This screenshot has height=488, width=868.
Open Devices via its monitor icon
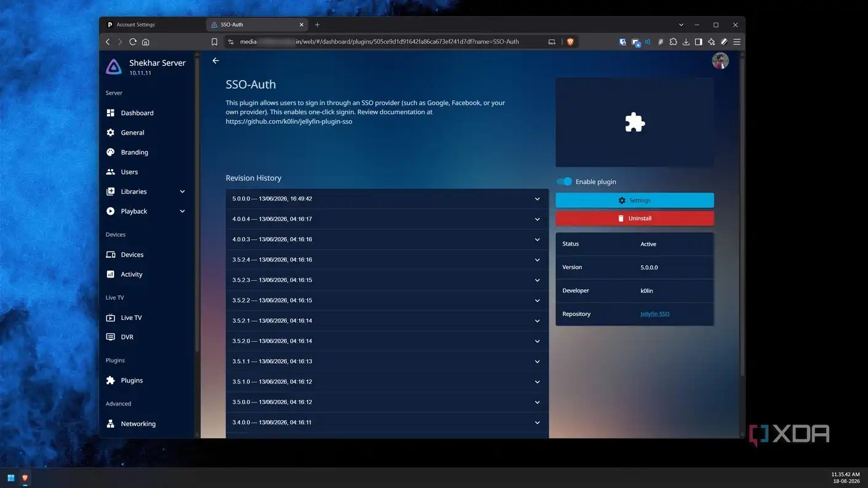pyautogui.click(x=110, y=254)
